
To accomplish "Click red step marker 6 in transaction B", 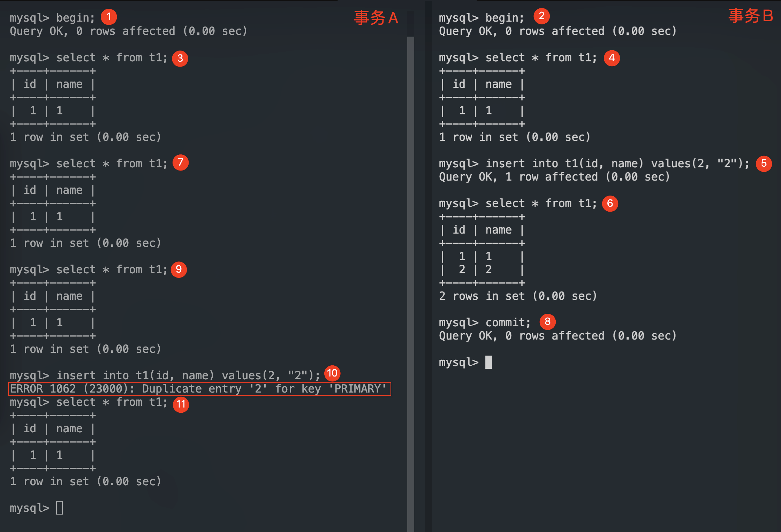I will 610,203.
